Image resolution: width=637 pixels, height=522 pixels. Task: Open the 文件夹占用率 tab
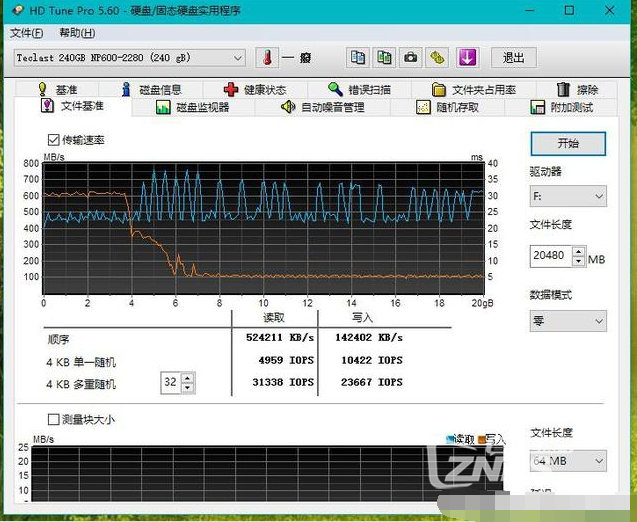point(474,89)
